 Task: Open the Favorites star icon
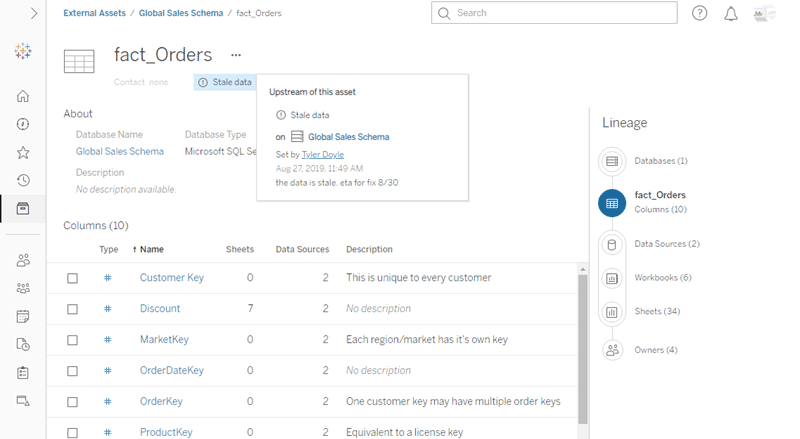23,153
